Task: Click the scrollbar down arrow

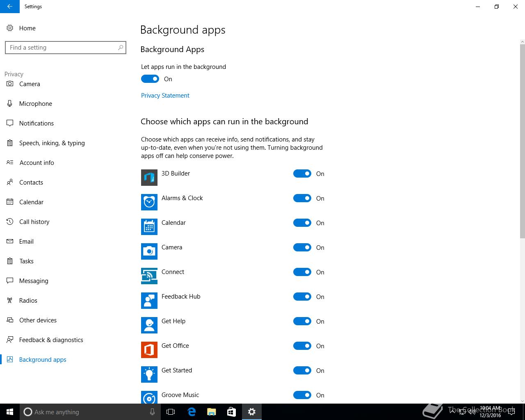Action: (523, 401)
